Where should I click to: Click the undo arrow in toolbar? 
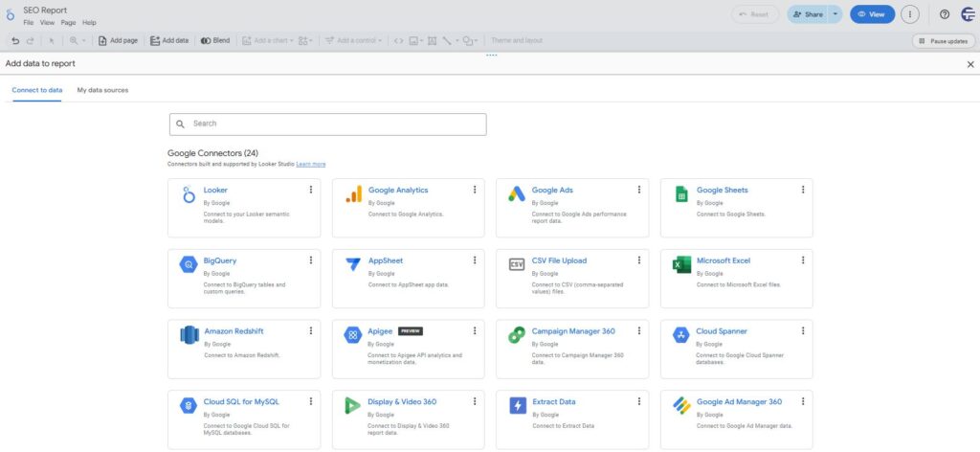tap(15, 40)
